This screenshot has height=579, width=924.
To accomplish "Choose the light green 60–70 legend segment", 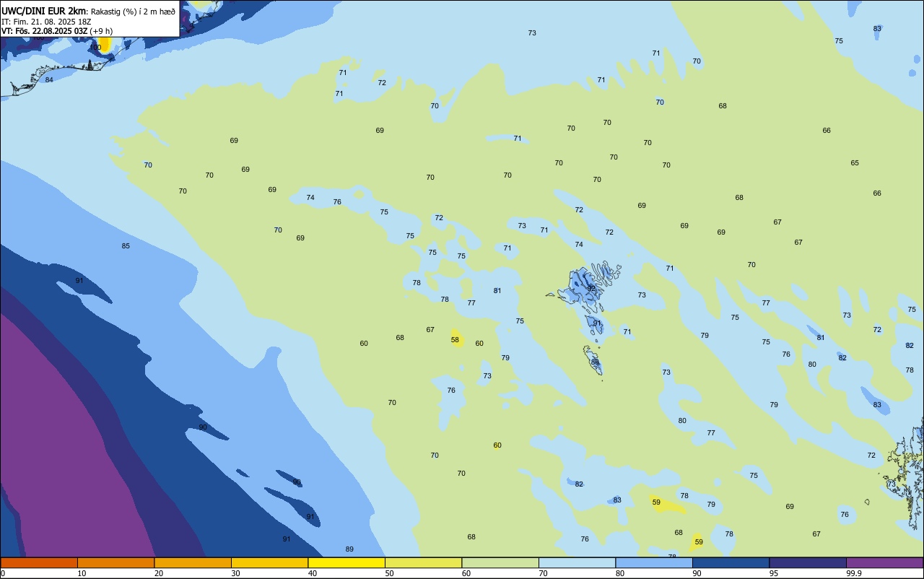I will tap(500, 562).
